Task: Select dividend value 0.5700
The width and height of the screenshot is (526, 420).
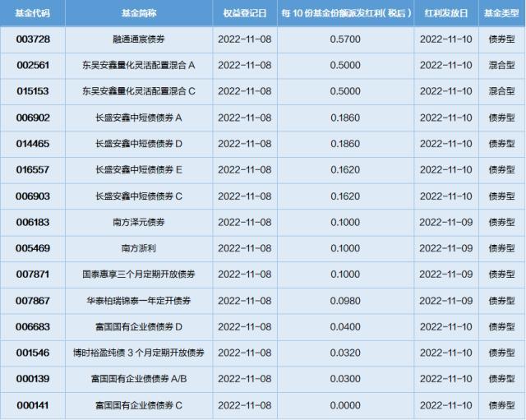Action: 345,39
